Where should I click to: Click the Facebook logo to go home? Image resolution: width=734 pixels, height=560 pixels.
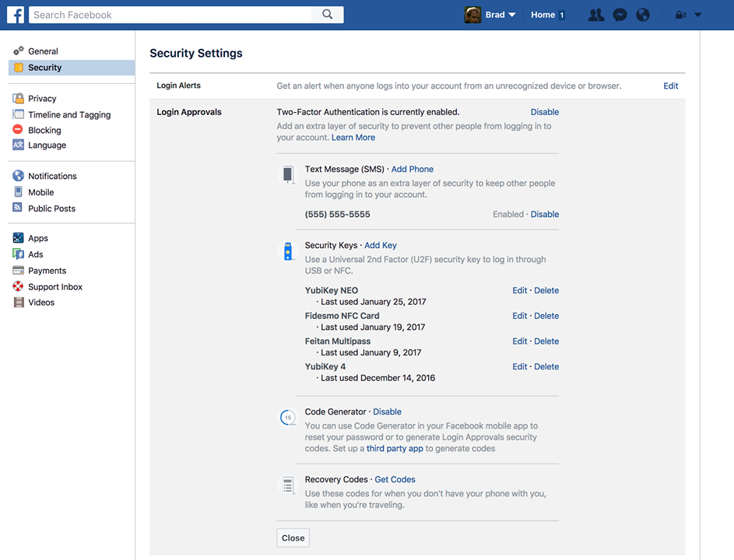tap(16, 14)
